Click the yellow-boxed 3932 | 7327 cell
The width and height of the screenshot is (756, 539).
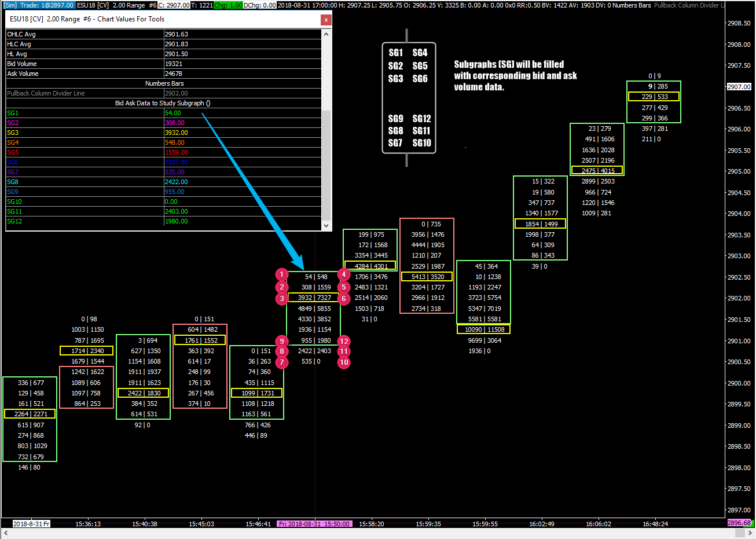314,298
